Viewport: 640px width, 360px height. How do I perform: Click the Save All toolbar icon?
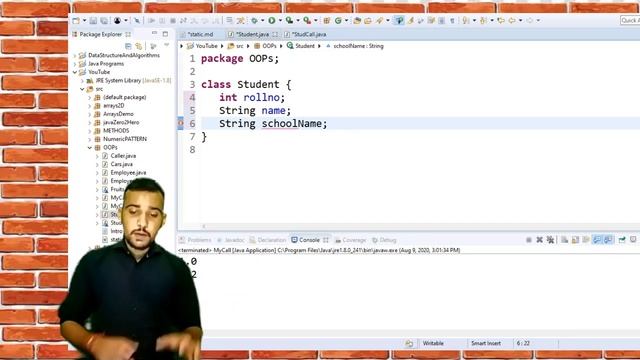pos(104,20)
